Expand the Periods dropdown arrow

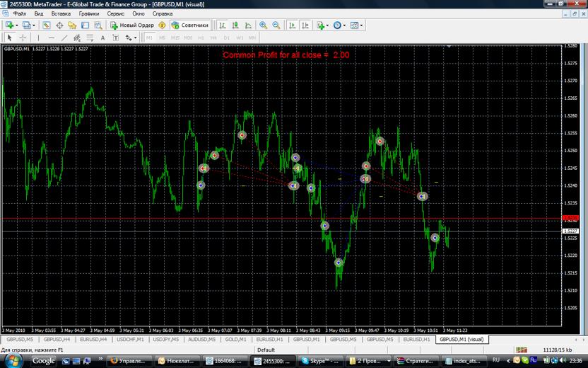click(x=344, y=25)
